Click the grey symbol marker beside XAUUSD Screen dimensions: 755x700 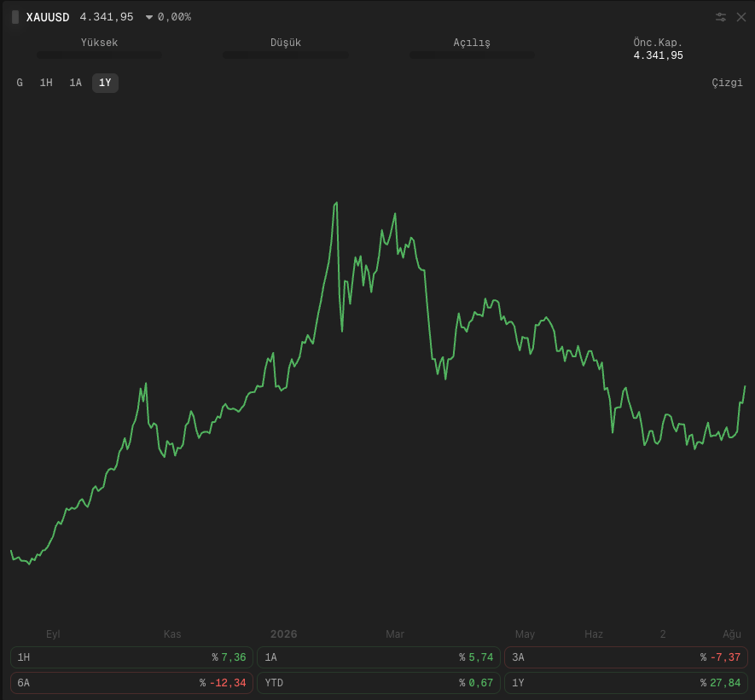coord(15,17)
